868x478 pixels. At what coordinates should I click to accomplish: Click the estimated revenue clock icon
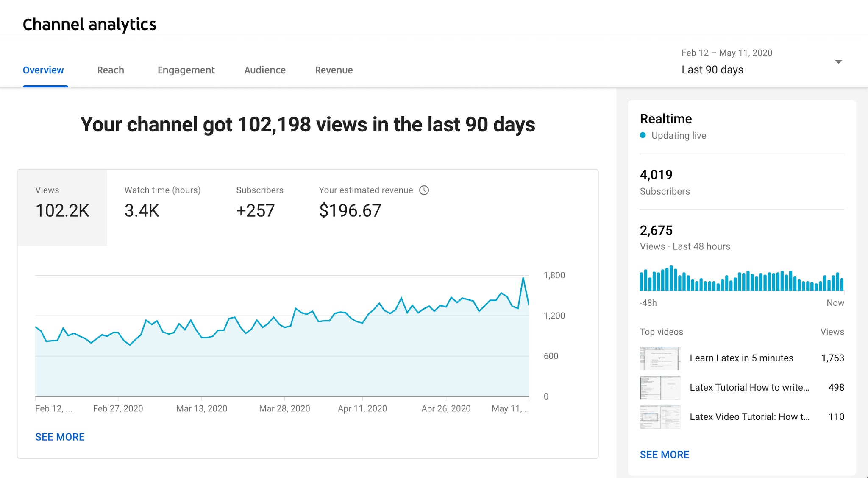click(424, 190)
